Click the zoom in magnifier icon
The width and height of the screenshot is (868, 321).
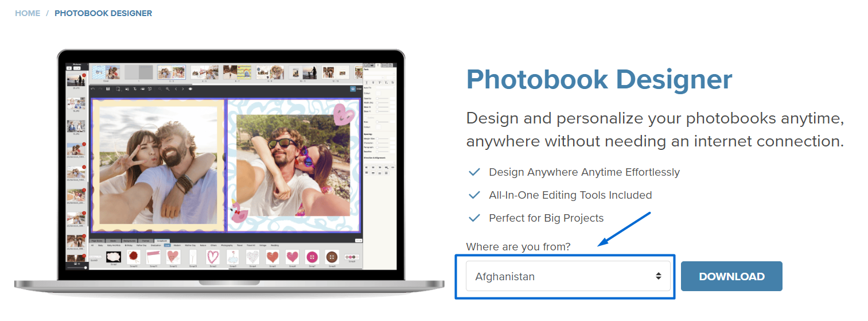(x=168, y=89)
